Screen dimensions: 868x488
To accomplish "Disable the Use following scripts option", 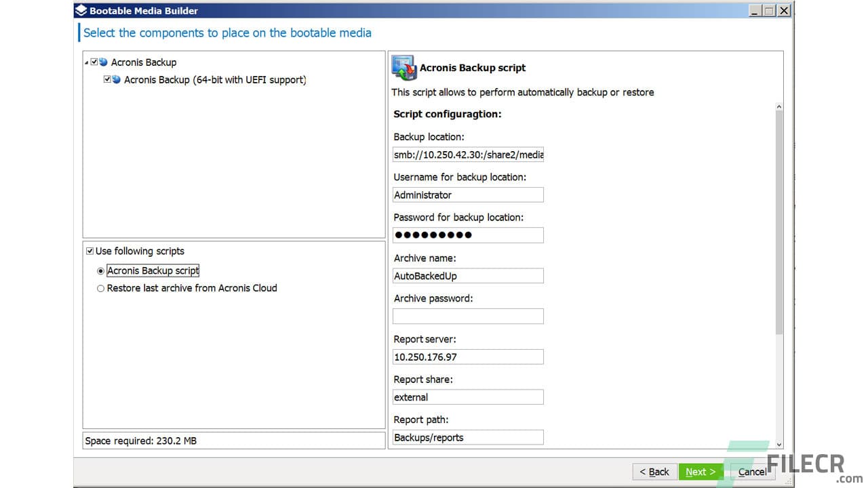I will click(x=90, y=251).
